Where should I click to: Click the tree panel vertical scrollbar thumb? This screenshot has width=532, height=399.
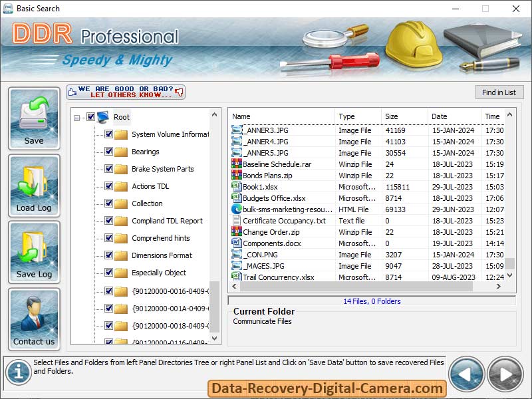pyautogui.click(x=214, y=307)
